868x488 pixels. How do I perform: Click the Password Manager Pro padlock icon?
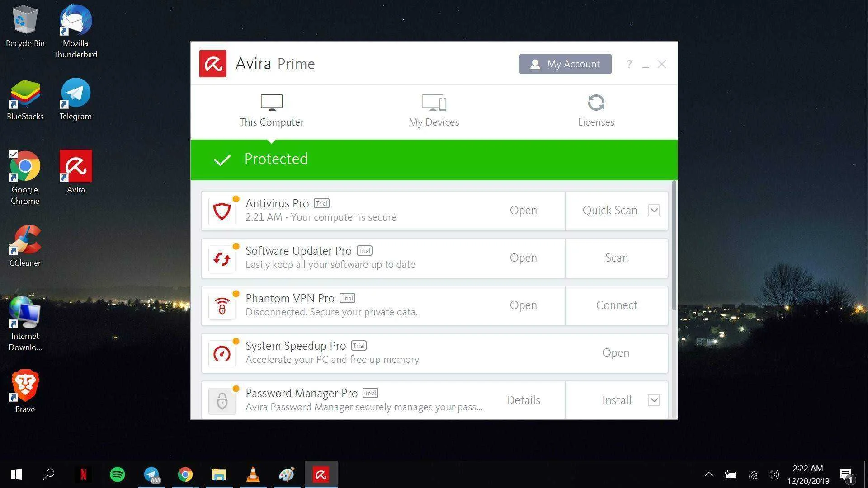(x=222, y=401)
